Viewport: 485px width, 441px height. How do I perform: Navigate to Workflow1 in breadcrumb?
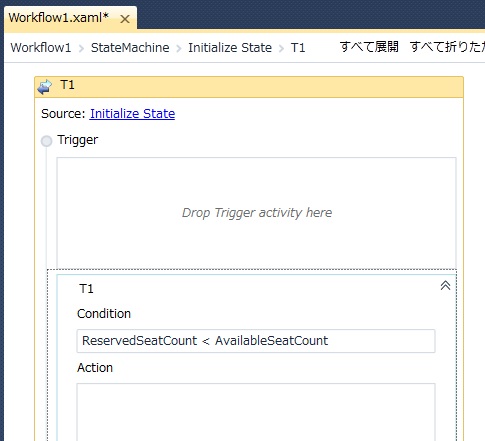(41, 48)
